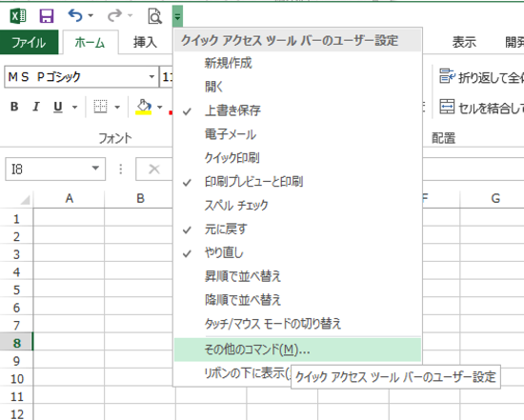Open the undo history dropdown arrow

point(91,15)
